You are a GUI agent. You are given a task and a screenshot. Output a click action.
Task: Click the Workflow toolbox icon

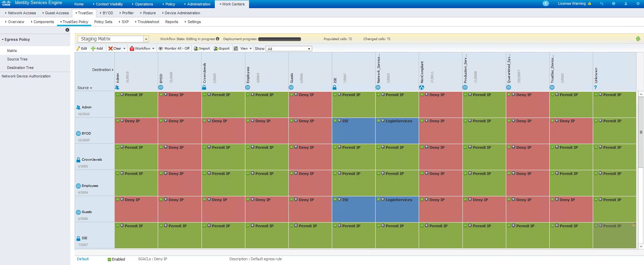(132, 49)
